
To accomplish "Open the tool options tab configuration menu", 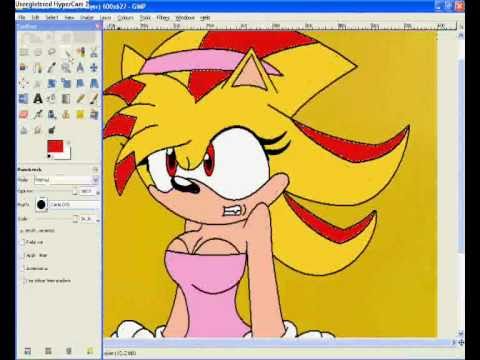I will click(x=95, y=169).
